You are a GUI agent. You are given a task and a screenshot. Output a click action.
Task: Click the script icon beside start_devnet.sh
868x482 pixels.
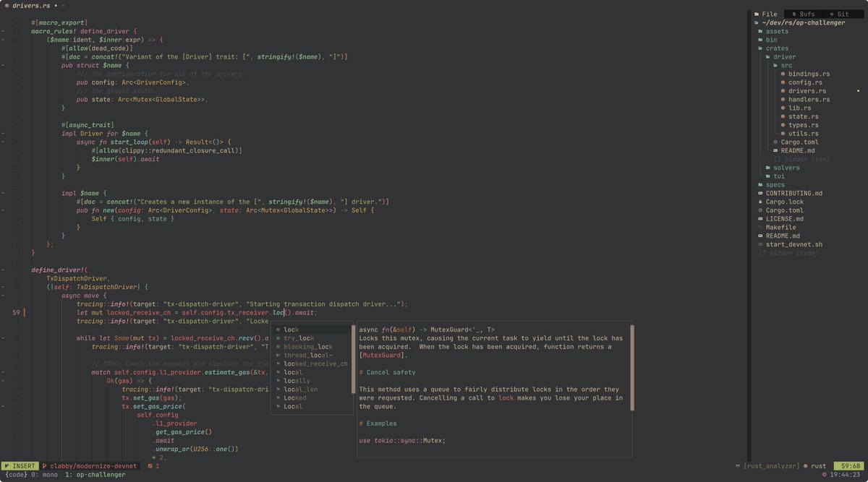click(x=760, y=244)
